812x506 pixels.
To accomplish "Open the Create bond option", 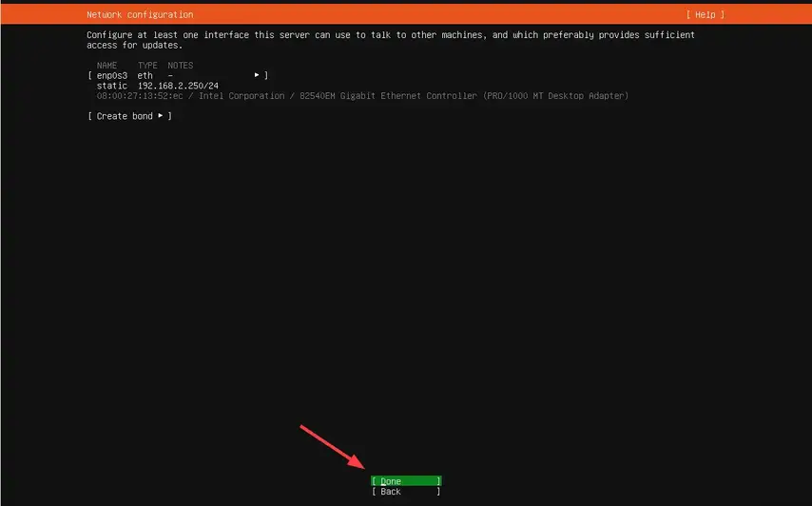I will point(128,116).
